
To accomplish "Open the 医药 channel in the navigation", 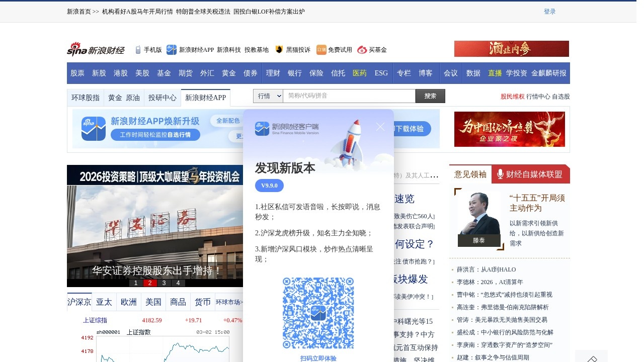I will click(x=359, y=73).
